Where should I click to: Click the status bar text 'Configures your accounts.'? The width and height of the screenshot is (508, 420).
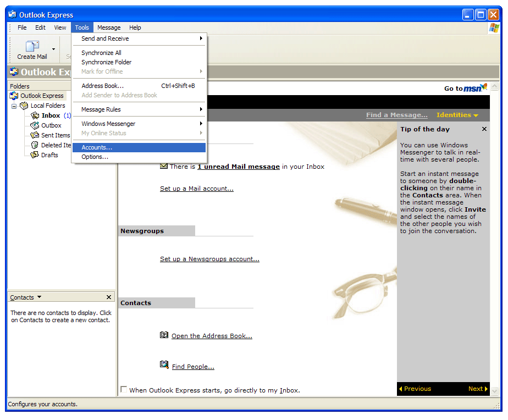(x=43, y=404)
